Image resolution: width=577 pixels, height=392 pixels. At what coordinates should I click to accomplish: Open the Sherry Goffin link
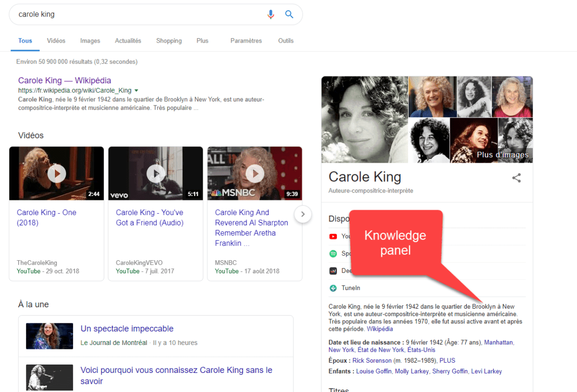point(450,371)
